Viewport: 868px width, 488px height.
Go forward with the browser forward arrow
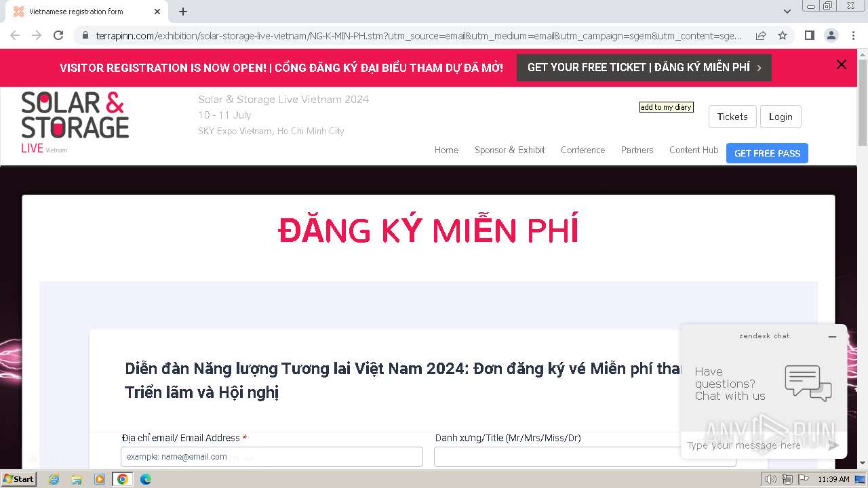(x=37, y=35)
